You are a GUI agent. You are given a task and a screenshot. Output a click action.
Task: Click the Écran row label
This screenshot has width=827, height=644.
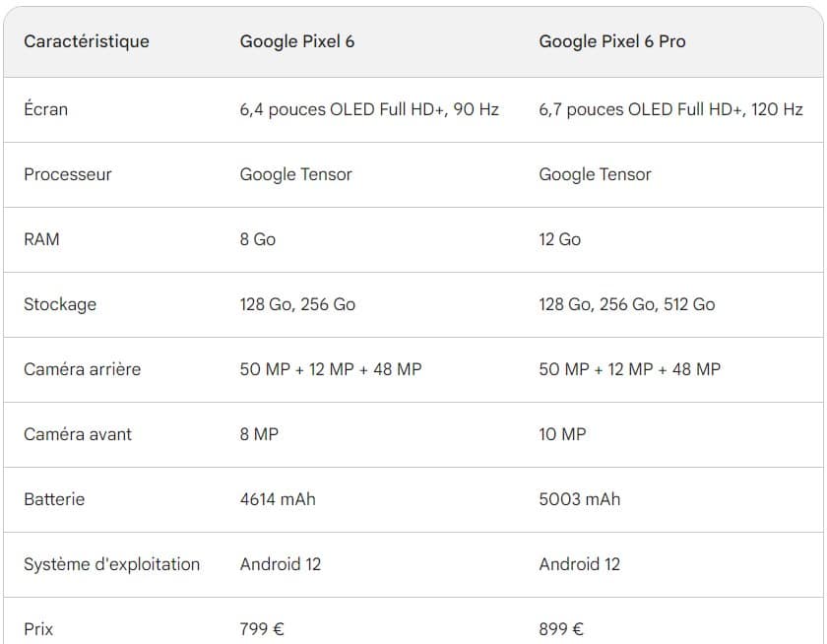[46, 109]
